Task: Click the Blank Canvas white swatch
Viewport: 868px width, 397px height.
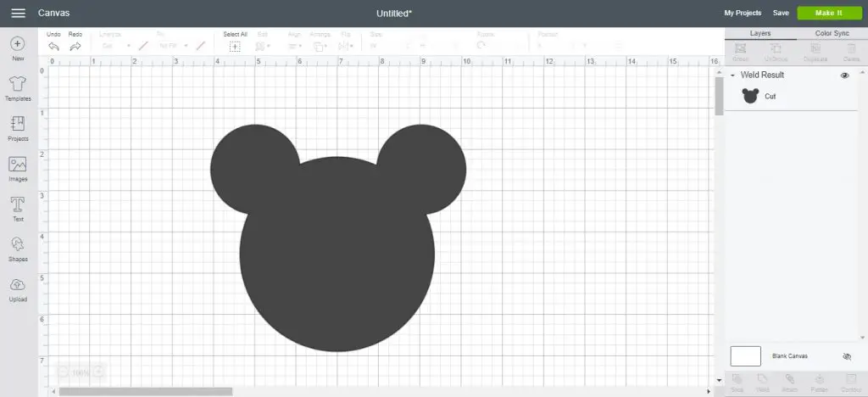Action: (745, 356)
